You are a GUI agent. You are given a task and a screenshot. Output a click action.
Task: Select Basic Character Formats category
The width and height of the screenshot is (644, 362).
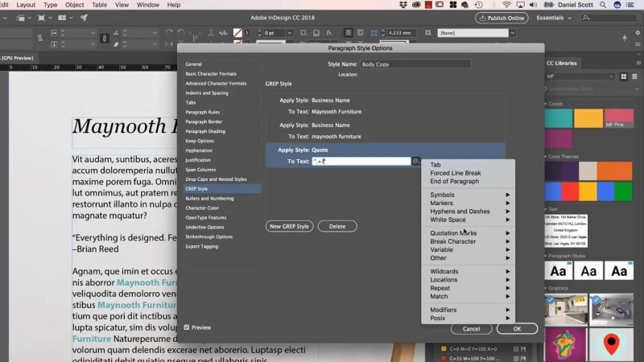point(211,73)
